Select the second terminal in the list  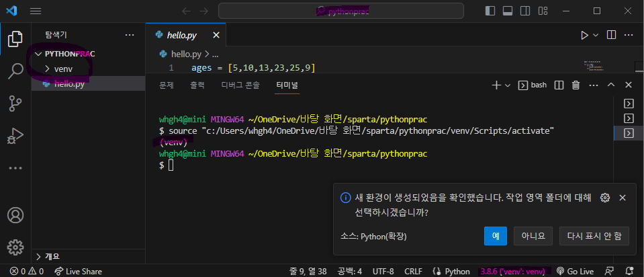[x=629, y=118]
